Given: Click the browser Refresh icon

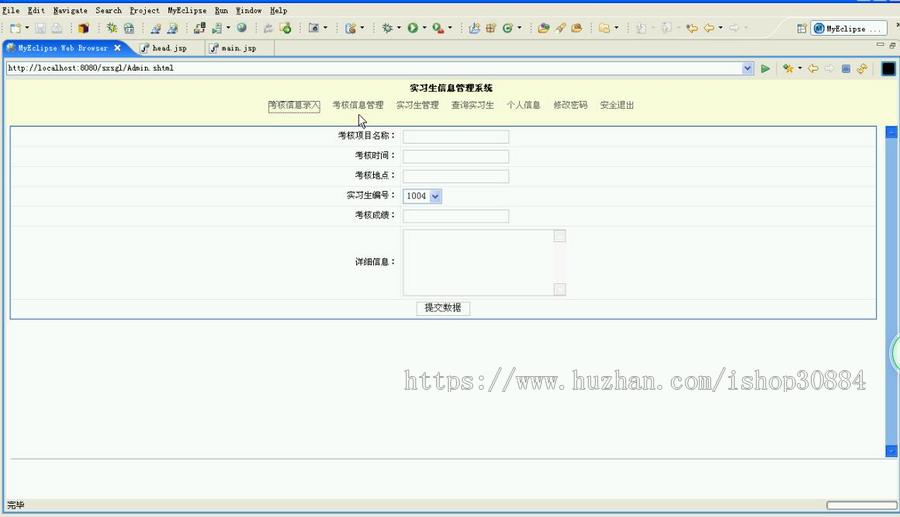Looking at the screenshot, I should (x=862, y=68).
